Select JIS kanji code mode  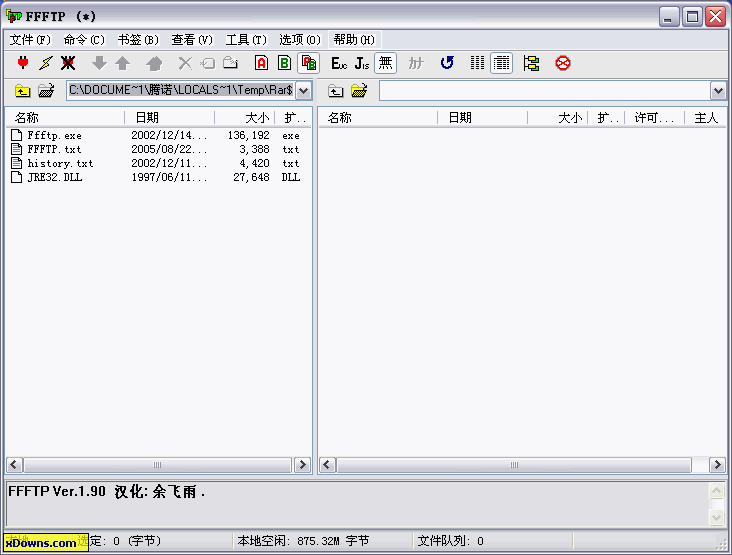pos(362,63)
